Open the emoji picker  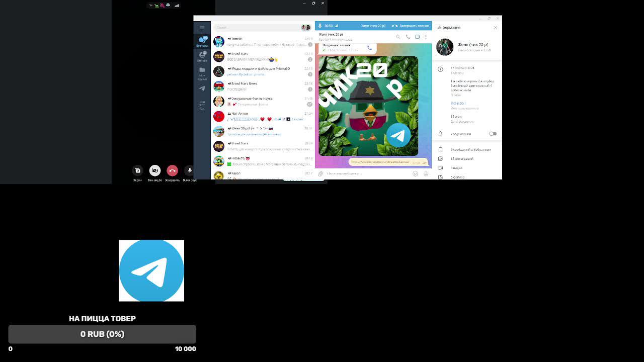pos(416,173)
